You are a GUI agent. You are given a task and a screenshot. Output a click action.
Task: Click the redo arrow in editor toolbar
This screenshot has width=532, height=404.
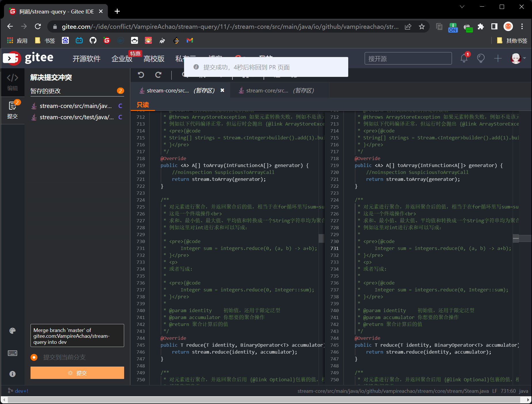pyautogui.click(x=158, y=75)
